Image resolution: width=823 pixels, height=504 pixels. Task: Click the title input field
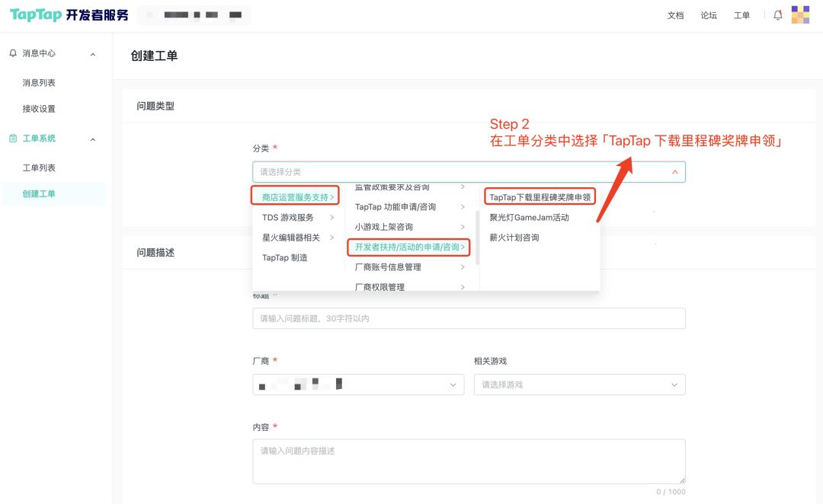[469, 318]
